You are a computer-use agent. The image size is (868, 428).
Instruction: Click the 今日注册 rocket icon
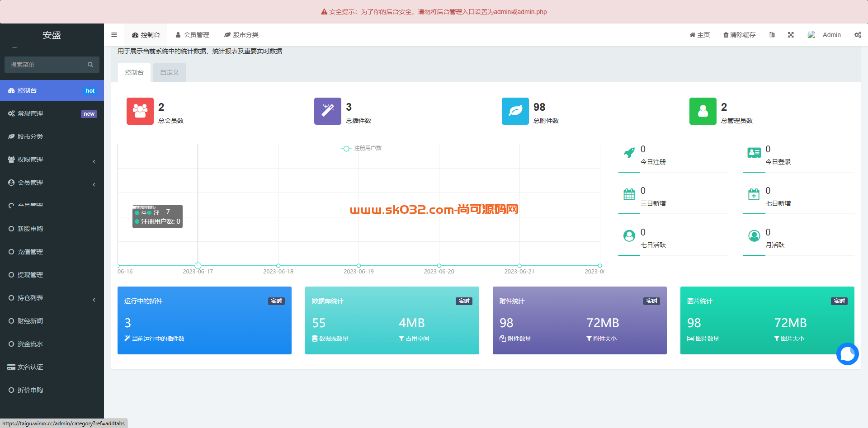[x=629, y=153]
